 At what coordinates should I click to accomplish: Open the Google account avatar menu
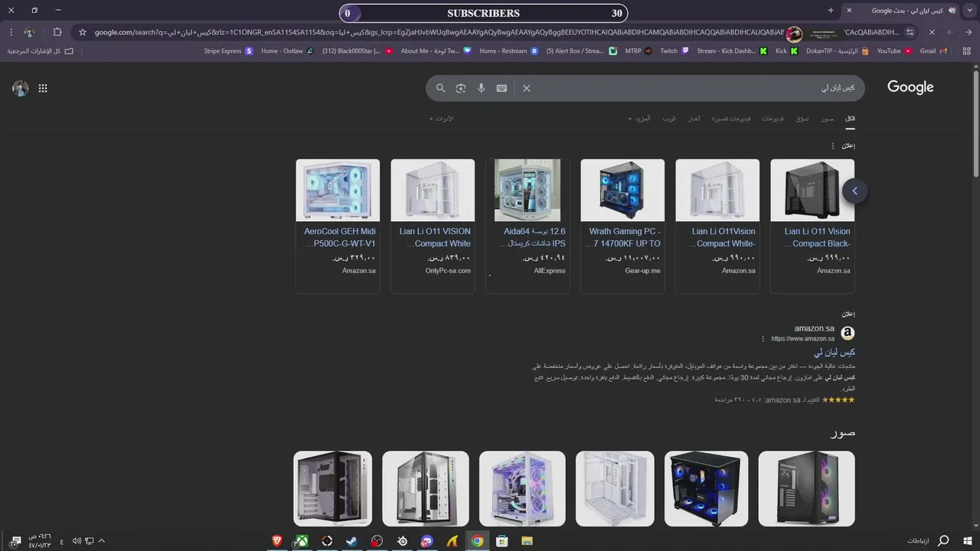(21, 88)
